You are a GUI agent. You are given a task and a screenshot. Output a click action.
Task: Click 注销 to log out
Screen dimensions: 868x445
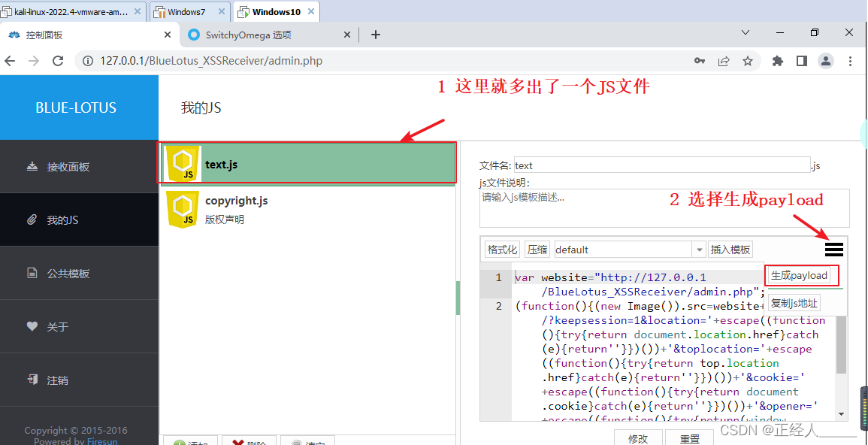pos(79,380)
